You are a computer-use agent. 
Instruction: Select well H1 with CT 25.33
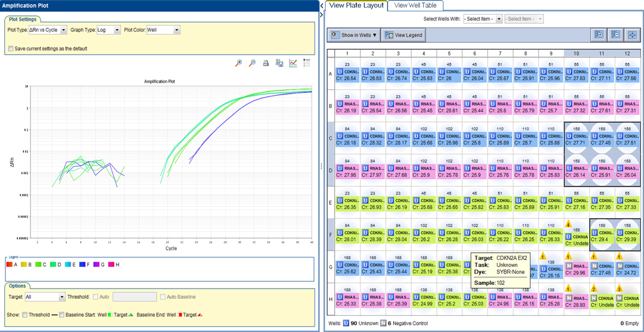[347, 298]
